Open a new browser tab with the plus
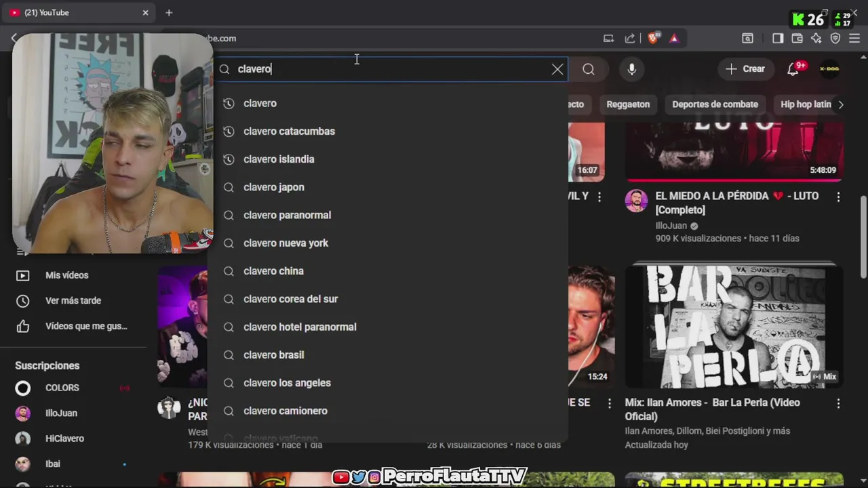 pos(169,12)
